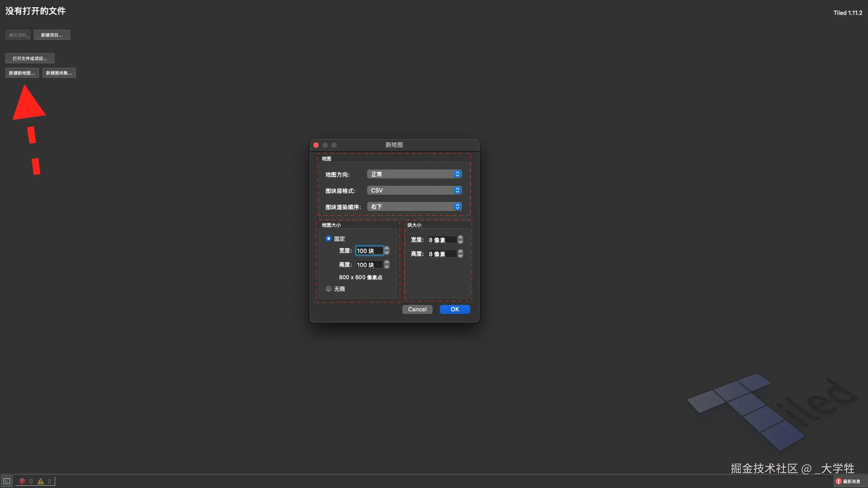Click into the map width 100 块 field
Image resolution: width=868 pixels, height=488 pixels.
[x=368, y=251]
